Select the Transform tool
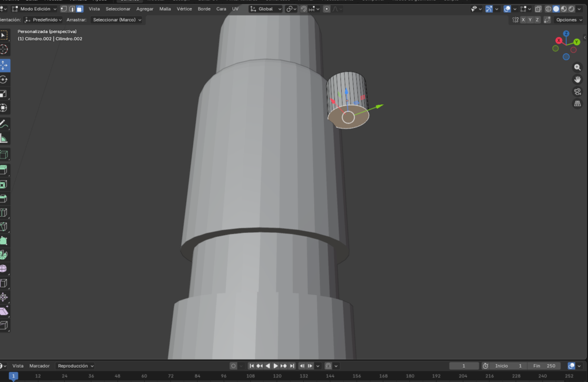Screen dimensions: 588x382 click(x=4, y=108)
